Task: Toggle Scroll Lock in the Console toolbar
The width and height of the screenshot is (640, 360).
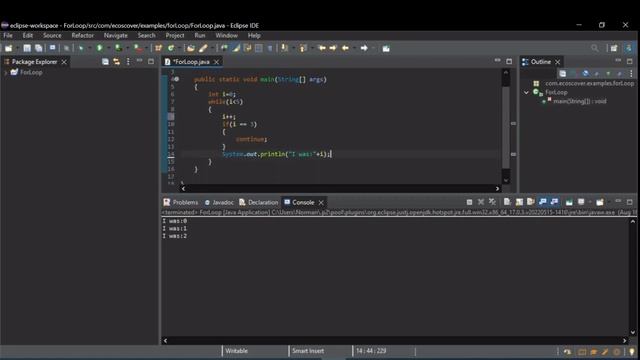Action: click(519, 202)
